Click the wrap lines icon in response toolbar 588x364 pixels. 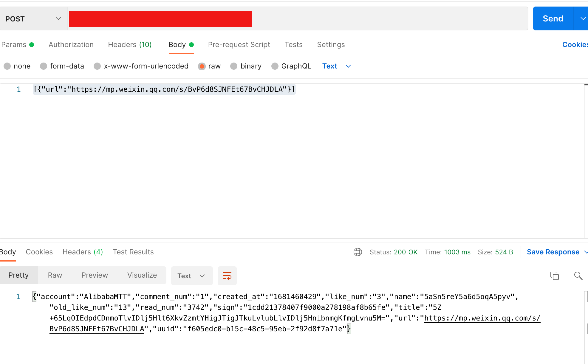coord(227,276)
